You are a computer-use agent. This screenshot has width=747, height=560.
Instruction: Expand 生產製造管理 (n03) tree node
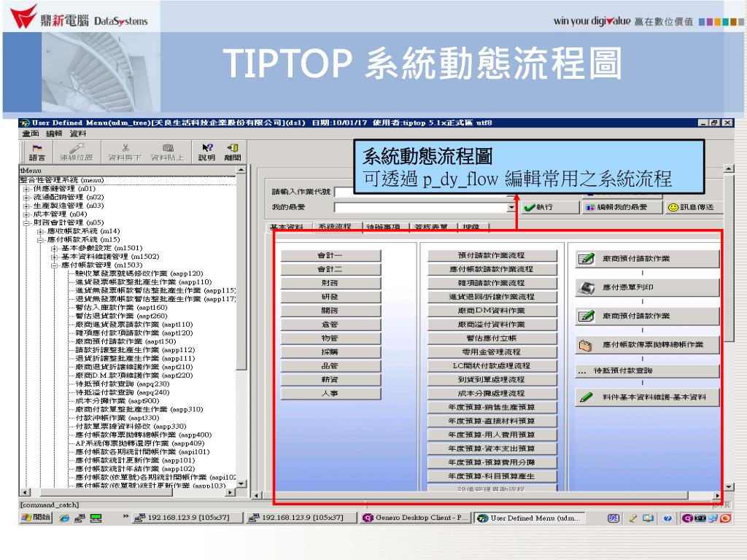click(26, 206)
